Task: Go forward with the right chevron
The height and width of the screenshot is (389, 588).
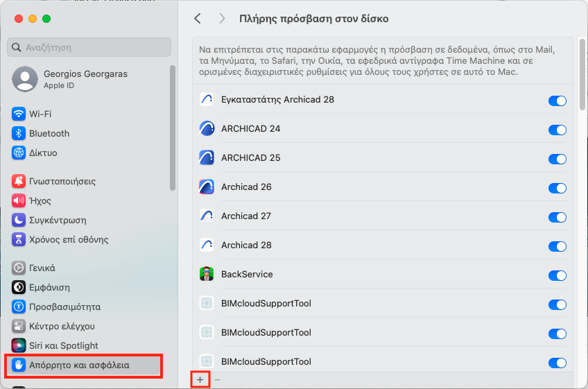Action: [222, 19]
